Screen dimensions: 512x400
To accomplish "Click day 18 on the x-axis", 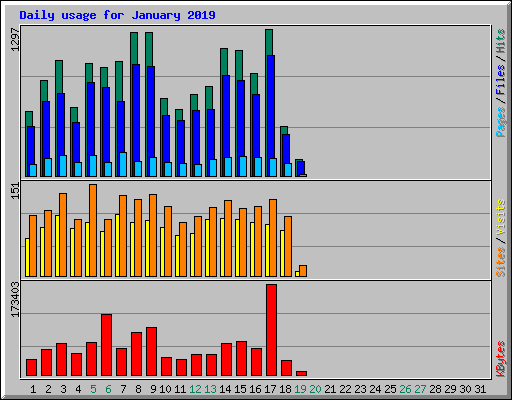I will (x=285, y=389).
